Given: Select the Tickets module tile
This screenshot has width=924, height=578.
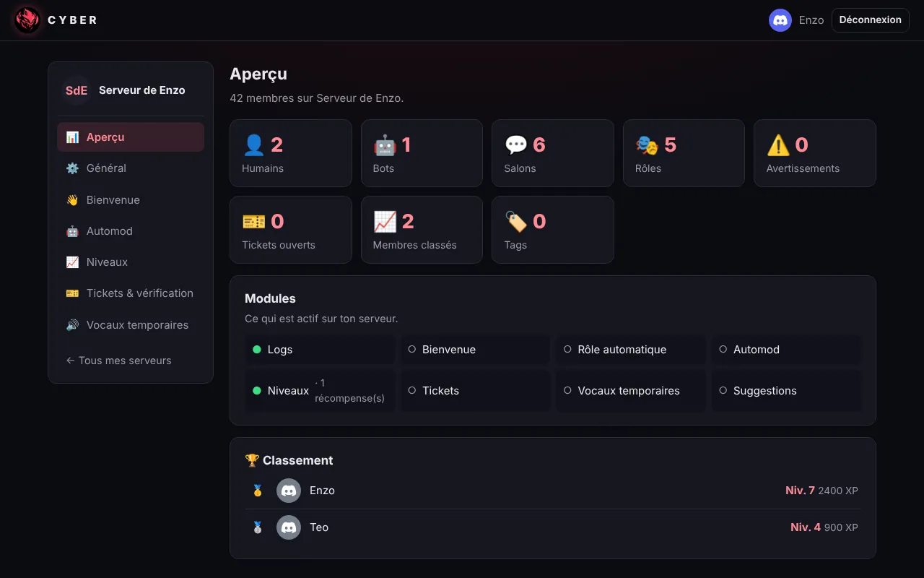Looking at the screenshot, I should pyautogui.click(x=475, y=391).
